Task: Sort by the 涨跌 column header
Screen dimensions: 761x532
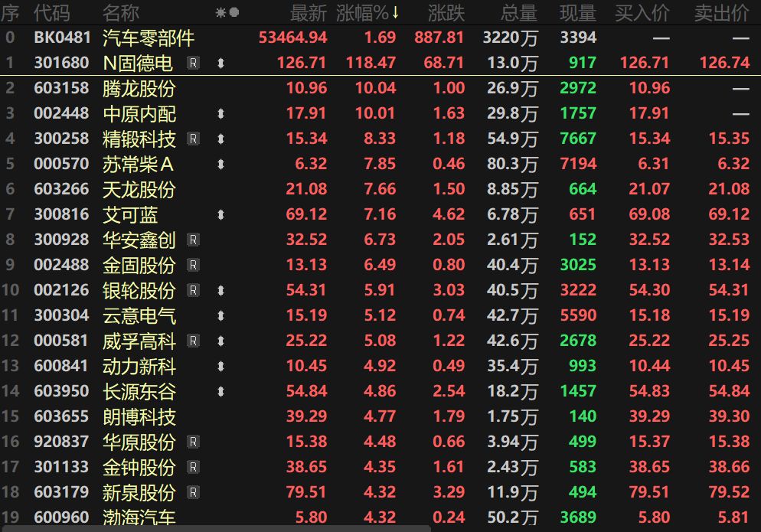Action: pyautogui.click(x=446, y=13)
